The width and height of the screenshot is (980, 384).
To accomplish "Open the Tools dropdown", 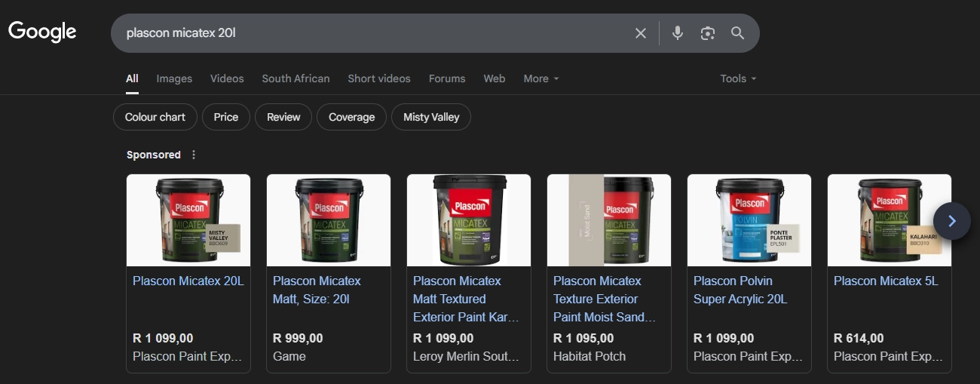I will tap(737, 78).
